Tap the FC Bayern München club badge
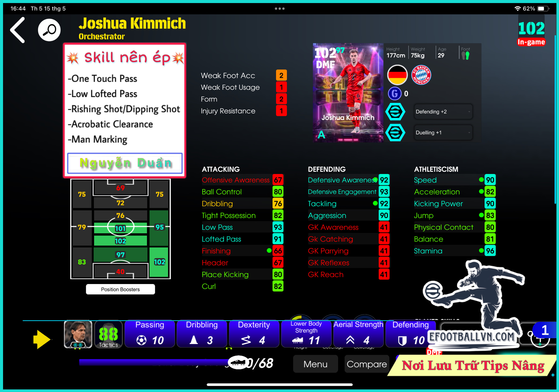The image size is (559, 392). 421,75
